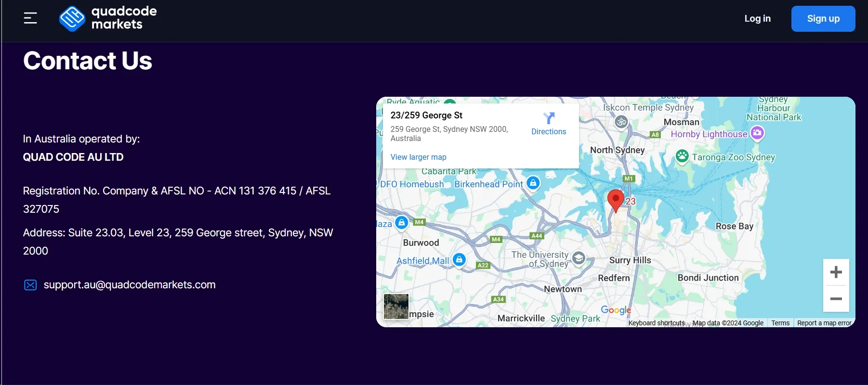This screenshot has height=385, width=868.
Task: Click the 23/259 George St title
Action: 426,115
